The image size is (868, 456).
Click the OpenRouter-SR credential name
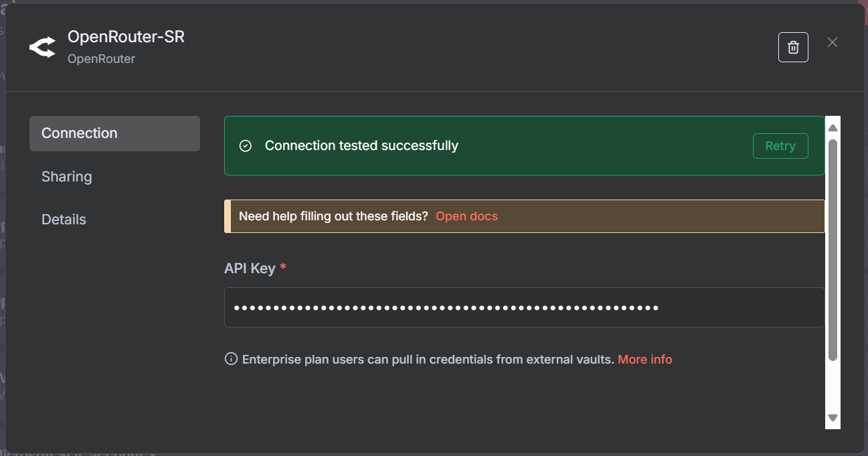(x=126, y=37)
